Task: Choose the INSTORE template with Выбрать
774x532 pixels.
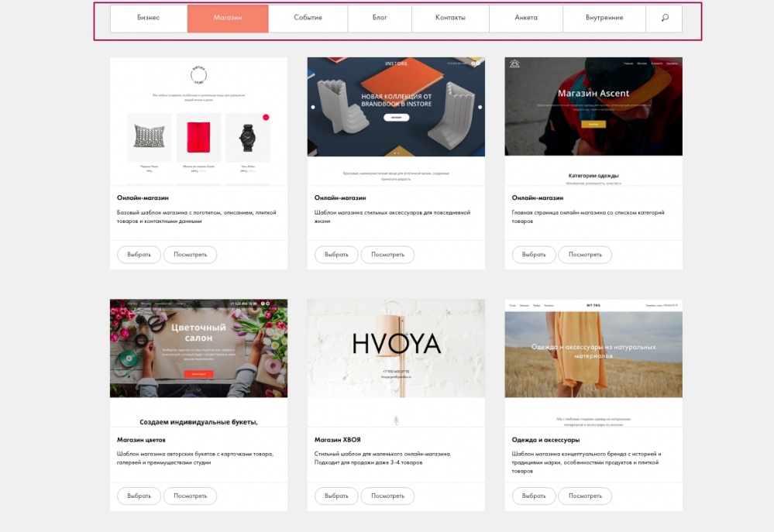Action: point(336,255)
